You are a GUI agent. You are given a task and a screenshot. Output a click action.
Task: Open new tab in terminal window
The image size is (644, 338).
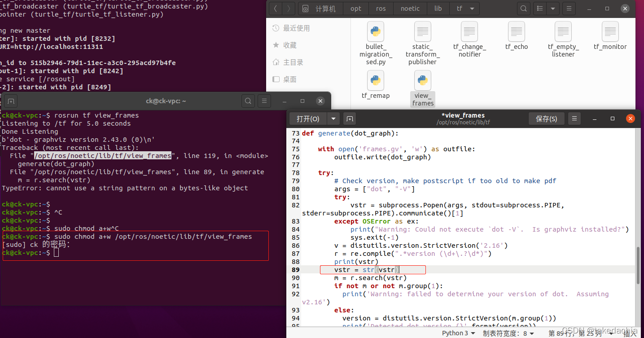pos(11,101)
